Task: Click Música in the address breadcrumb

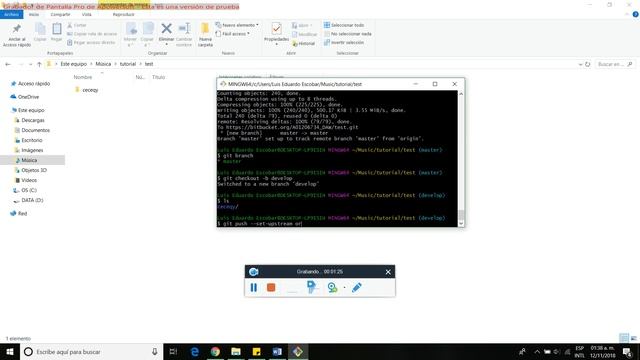Action: [103, 64]
